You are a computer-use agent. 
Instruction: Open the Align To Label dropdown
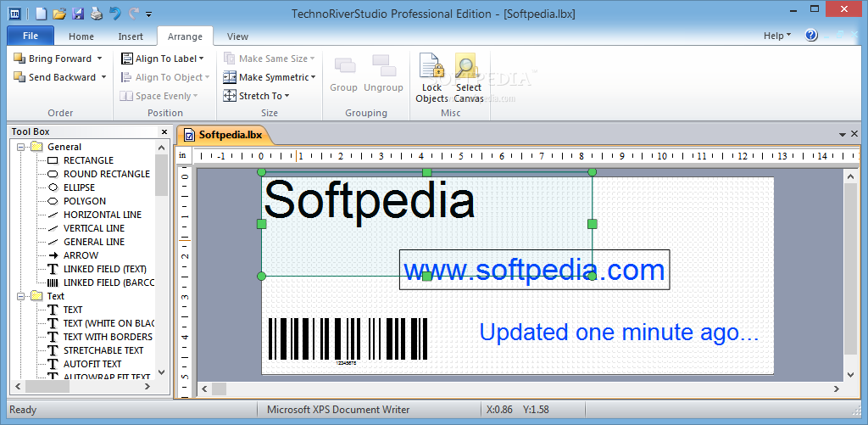pos(202,59)
